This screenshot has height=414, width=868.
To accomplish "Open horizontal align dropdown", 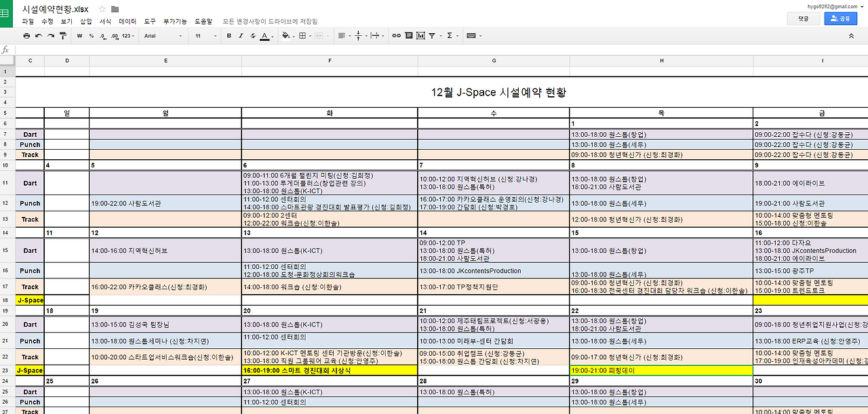I will click(344, 35).
